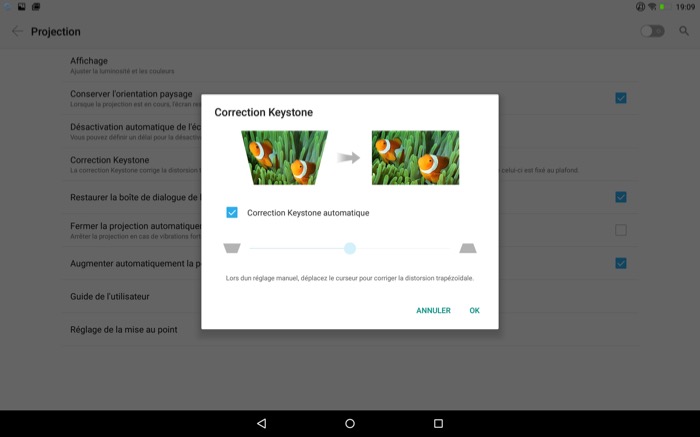This screenshot has height=437, width=700.
Task: Click the gray arrow between preview images
Action: (348, 158)
